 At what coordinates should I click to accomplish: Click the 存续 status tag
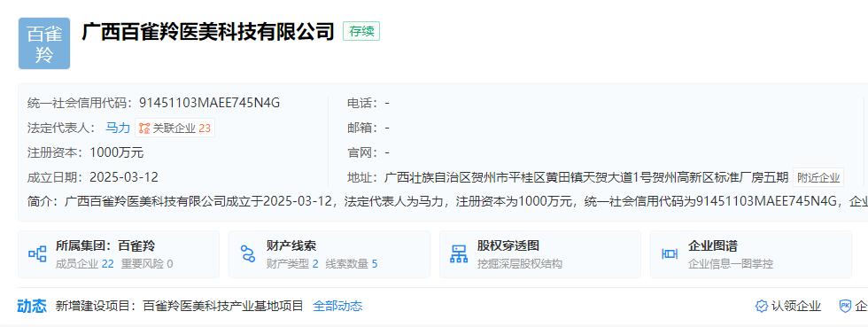[361, 32]
